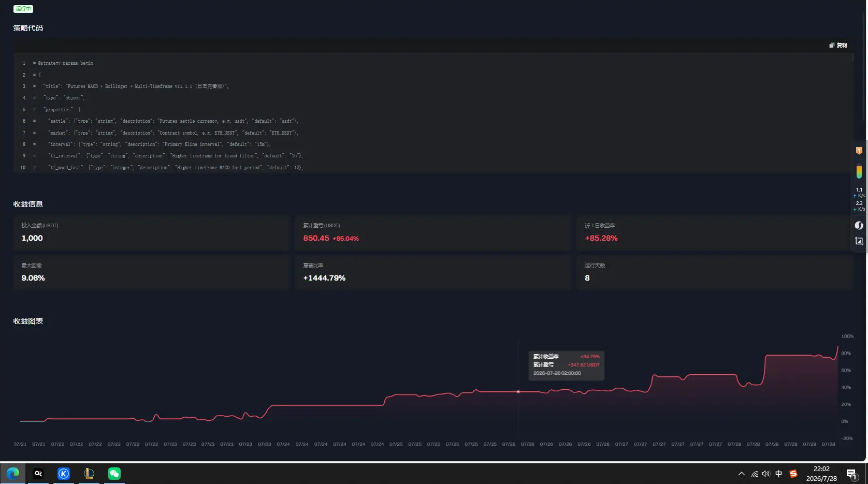Open the blue K app in taskbar

[64, 473]
